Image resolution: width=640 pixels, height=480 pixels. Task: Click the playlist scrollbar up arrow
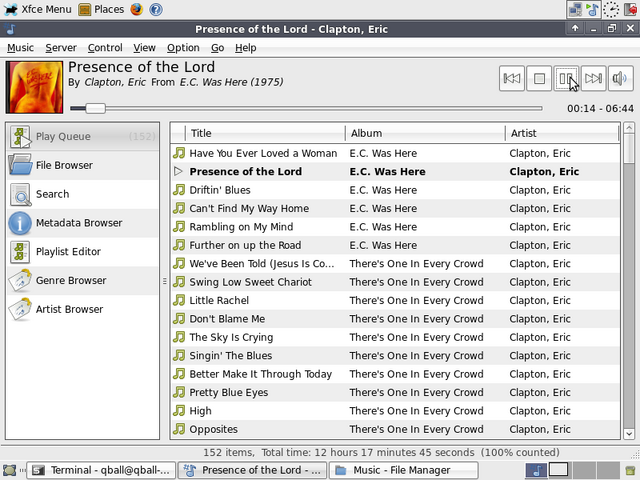coord(629,128)
